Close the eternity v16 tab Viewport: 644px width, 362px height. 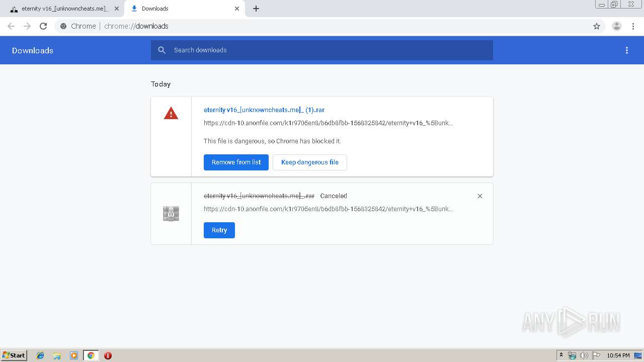(117, 9)
